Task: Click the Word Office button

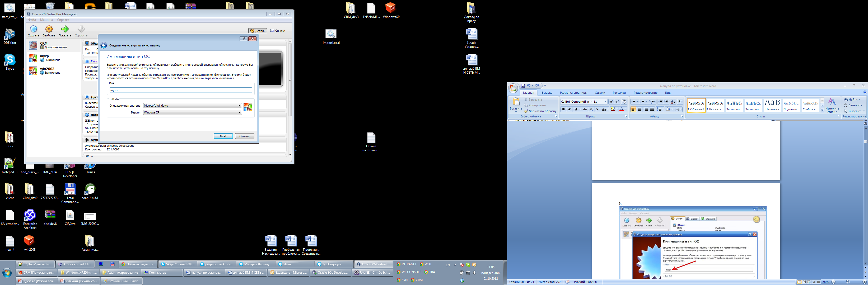Action: [x=513, y=88]
